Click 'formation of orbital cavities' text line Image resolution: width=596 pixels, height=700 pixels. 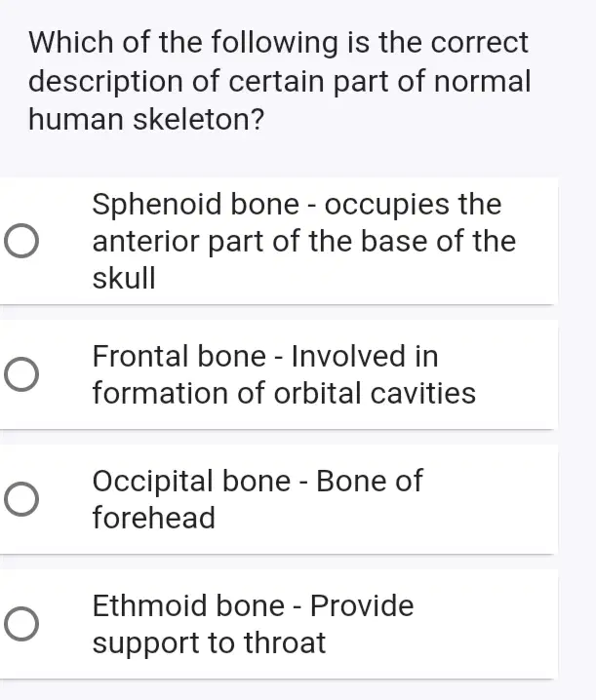click(284, 393)
